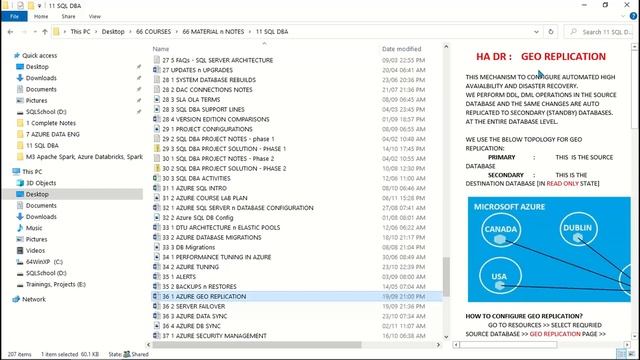The height and width of the screenshot is (360, 640).
Task: Click the preview pane horizontal scrollbar
Action: click(x=508, y=345)
